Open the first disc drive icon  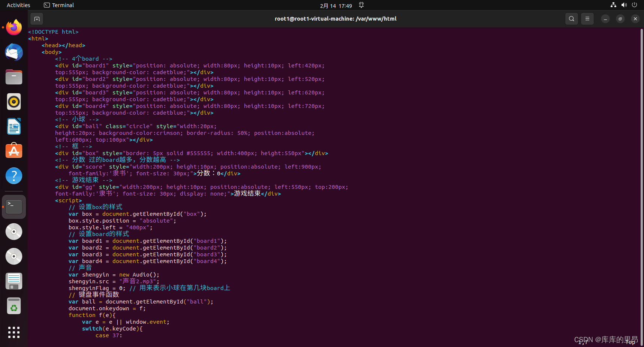pyautogui.click(x=14, y=232)
